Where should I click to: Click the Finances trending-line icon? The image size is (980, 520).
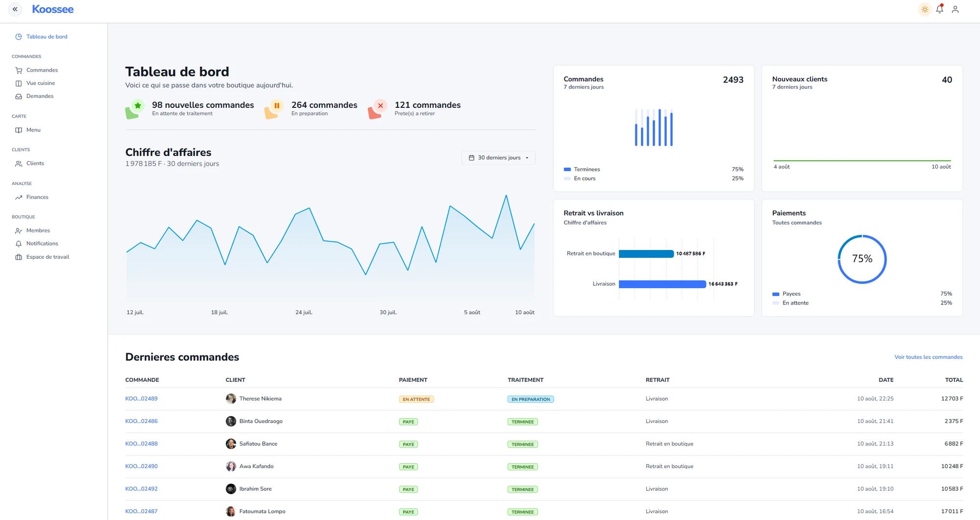[x=19, y=198]
